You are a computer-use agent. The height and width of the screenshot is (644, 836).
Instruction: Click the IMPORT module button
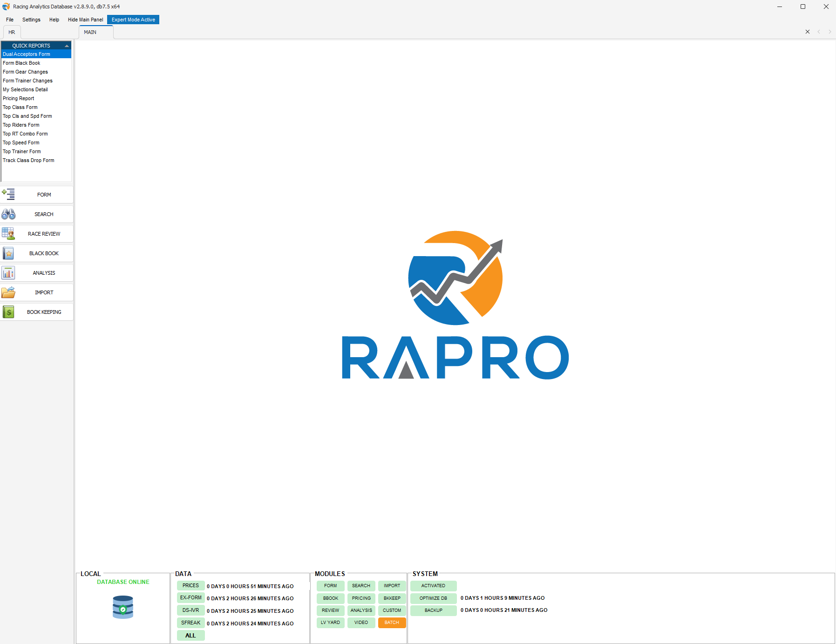pyautogui.click(x=392, y=586)
